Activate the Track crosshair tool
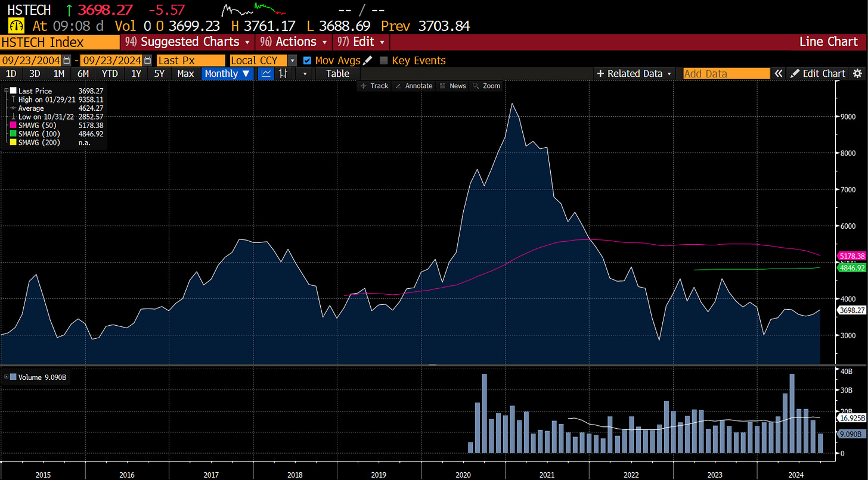This screenshot has width=868, height=480. [x=375, y=86]
